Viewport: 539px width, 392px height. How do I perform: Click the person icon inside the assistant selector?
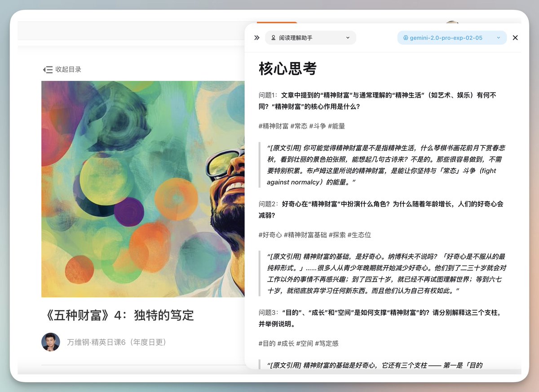[273, 38]
